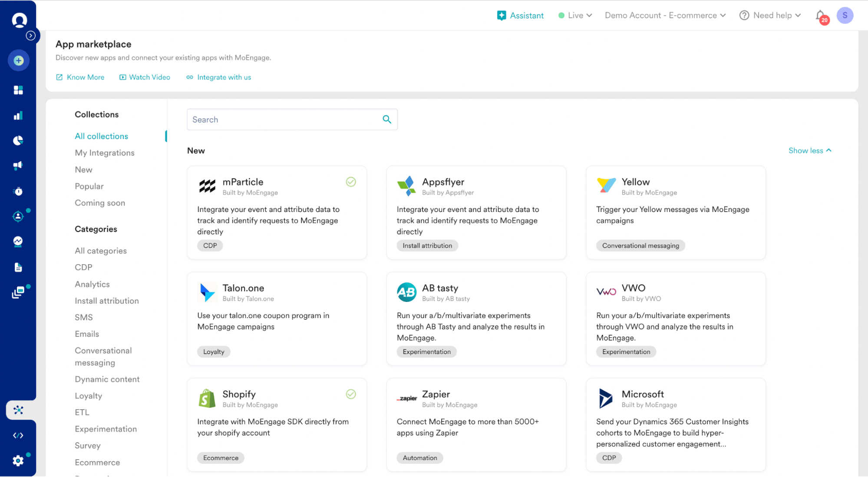The height and width of the screenshot is (477, 868).
Task: Click the pie chart segments sidebar icon
Action: pyautogui.click(x=18, y=140)
